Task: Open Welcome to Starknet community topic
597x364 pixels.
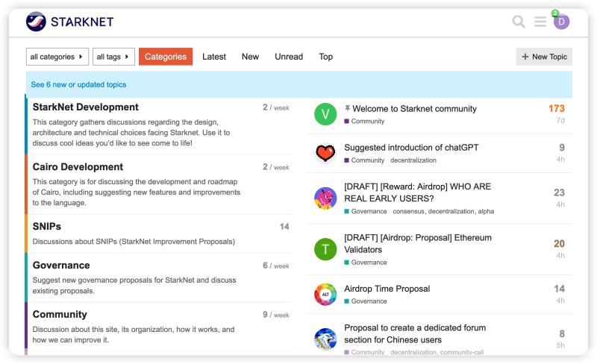Action: [414, 108]
